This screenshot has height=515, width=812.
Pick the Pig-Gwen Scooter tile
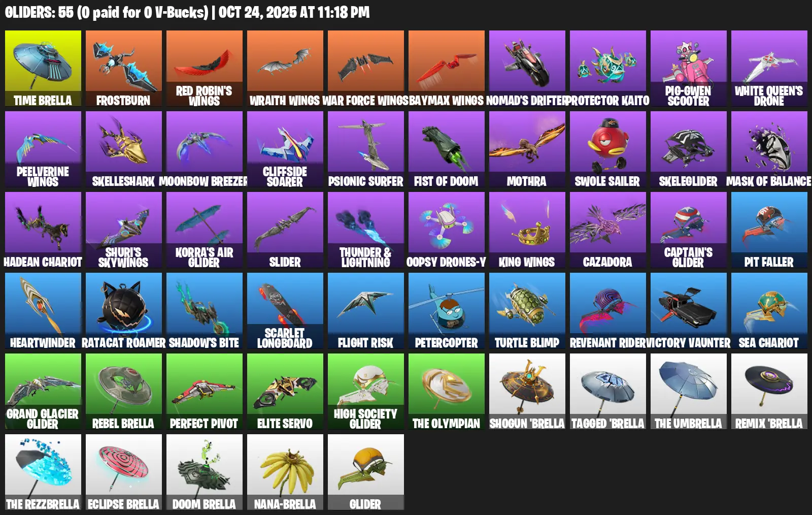click(x=689, y=68)
